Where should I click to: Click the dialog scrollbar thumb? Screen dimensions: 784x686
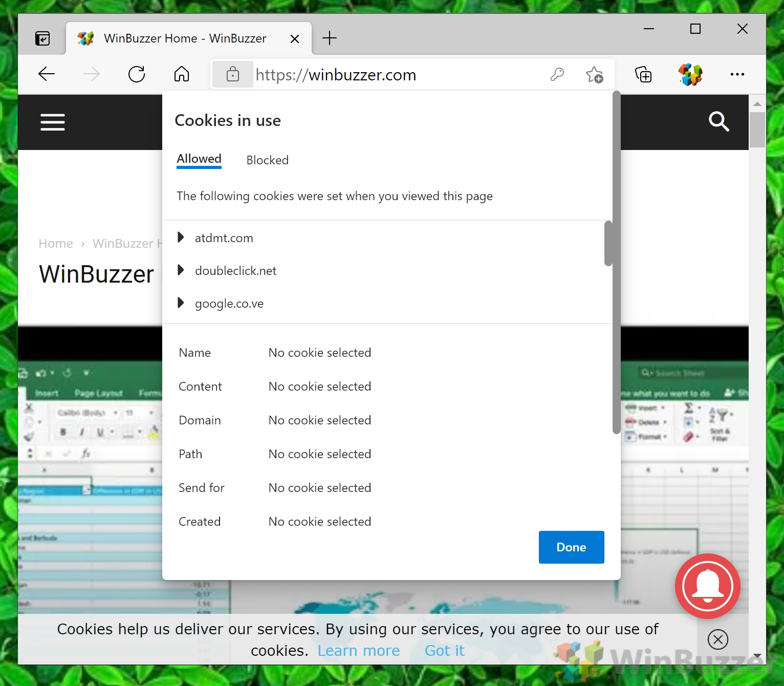pyautogui.click(x=617, y=263)
